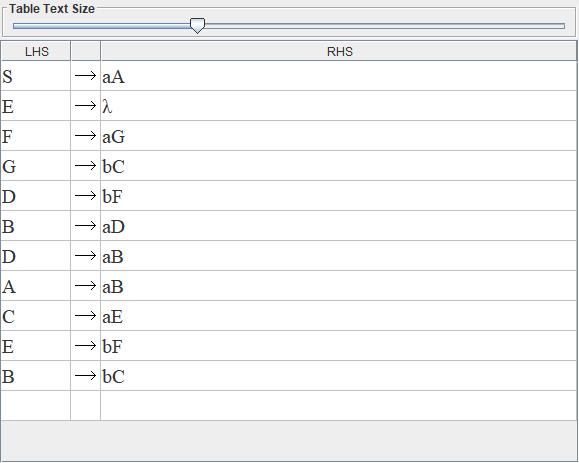Click the RHS column header
Image resolution: width=579 pixels, height=463 pixels.
339,51
